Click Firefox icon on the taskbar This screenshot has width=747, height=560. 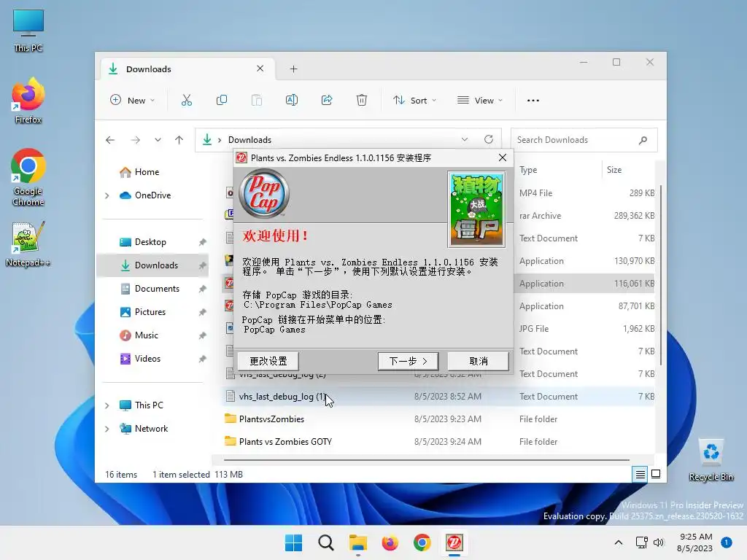pyautogui.click(x=390, y=542)
